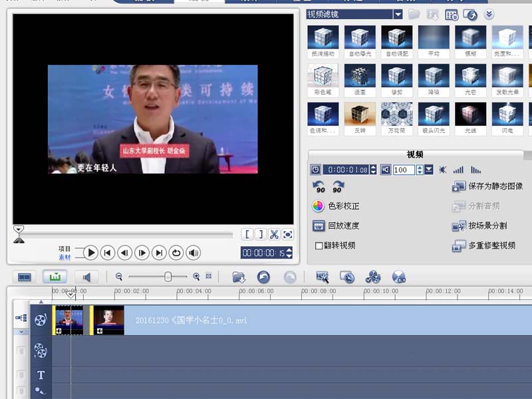Toggle repeat loop playback
Viewport: 532px width, 399px height.
pyautogui.click(x=176, y=253)
